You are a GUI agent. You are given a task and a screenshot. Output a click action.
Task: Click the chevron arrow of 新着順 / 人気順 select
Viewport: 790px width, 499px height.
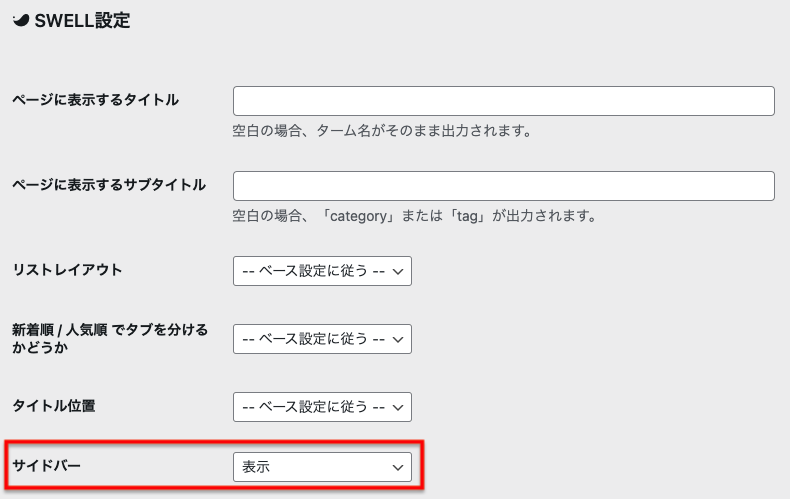coord(398,338)
